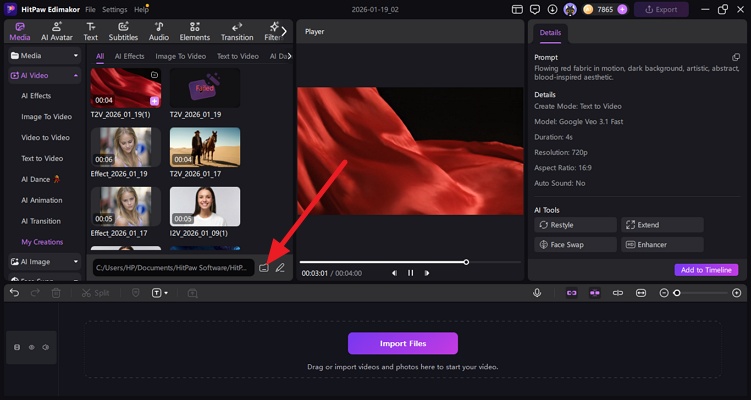Select the T2V_2026_01_19(1) red fabric thumbnail
The width and height of the screenshot is (751, 400).
(125, 88)
